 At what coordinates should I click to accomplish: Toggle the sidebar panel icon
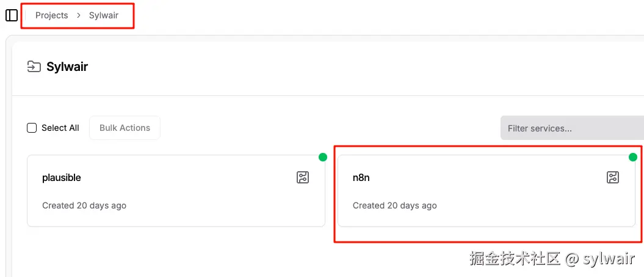(11, 15)
